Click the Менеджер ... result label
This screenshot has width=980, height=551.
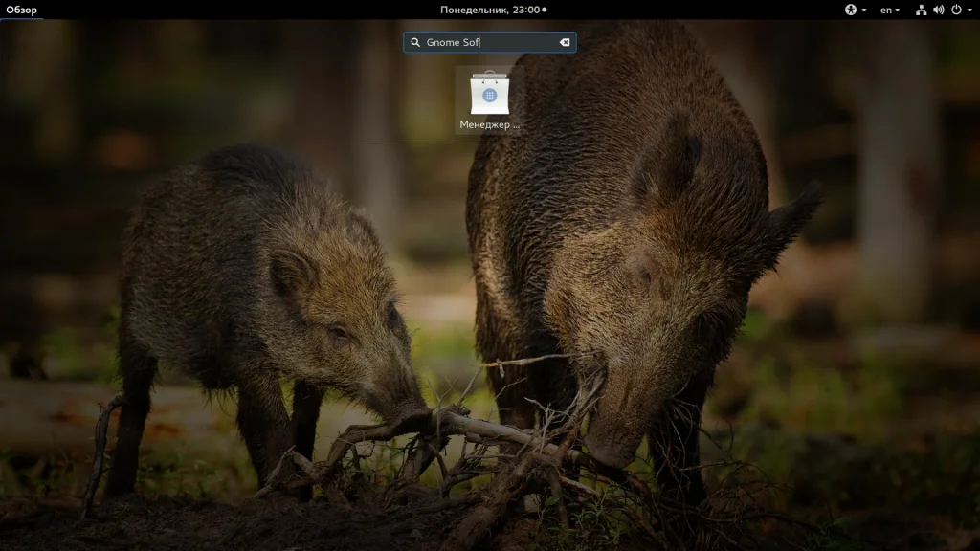click(489, 124)
